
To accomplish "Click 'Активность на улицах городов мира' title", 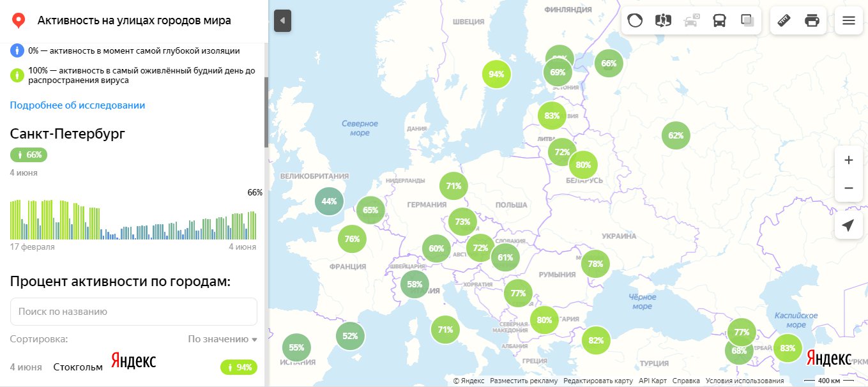I will click(134, 20).
